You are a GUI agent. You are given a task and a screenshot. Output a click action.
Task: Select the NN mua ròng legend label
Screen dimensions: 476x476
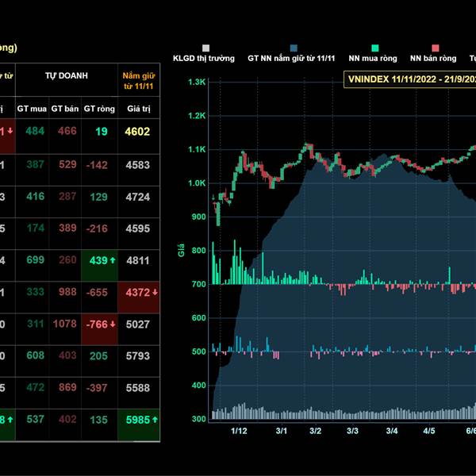point(373,58)
